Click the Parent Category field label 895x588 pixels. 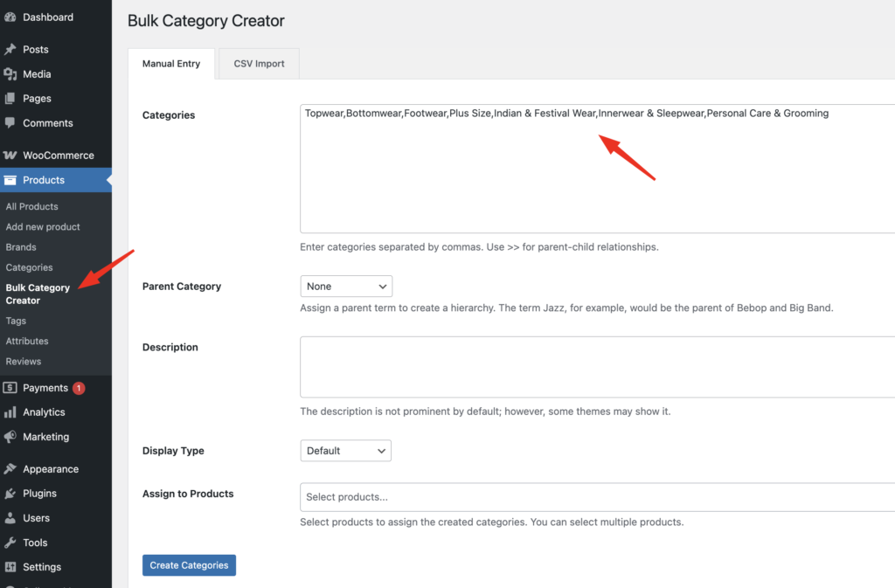(x=182, y=287)
